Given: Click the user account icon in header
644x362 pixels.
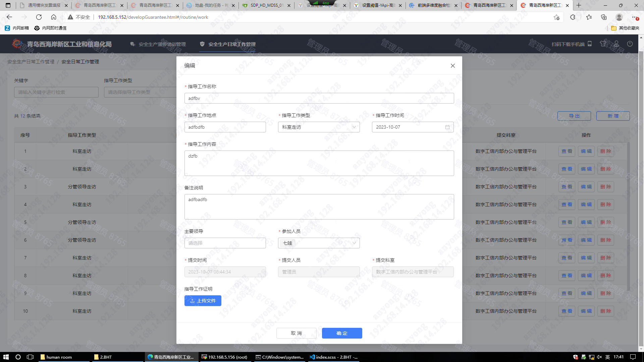Looking at the screenshot, I should [x=616, y=44].
